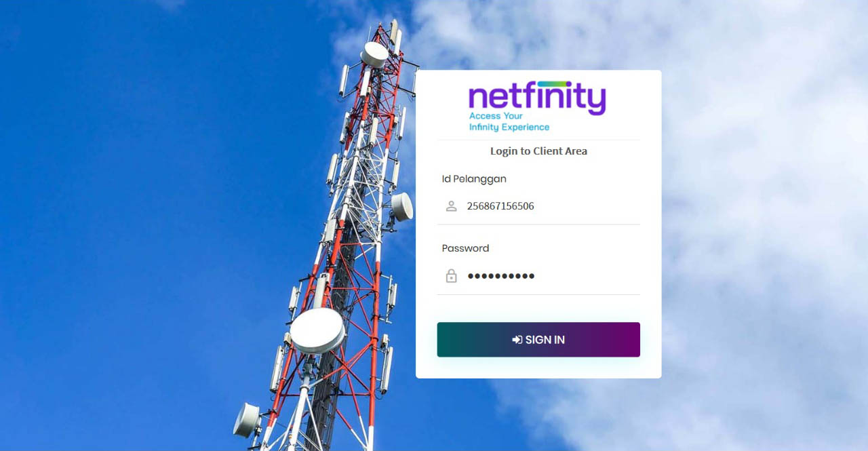Click the masked password dots
The width and height of the screenshot is (868, 451).
tap(500, 276)
